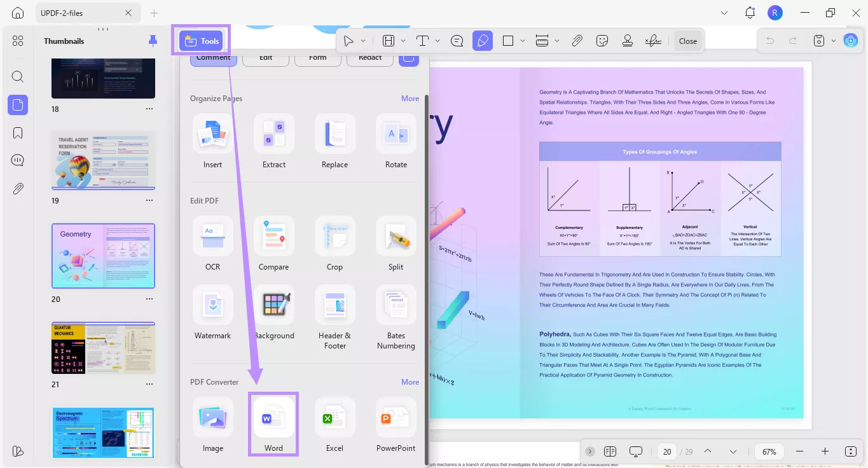Open the sticker tool in the toolbar

pyautogui.click(x=602, y=40)
